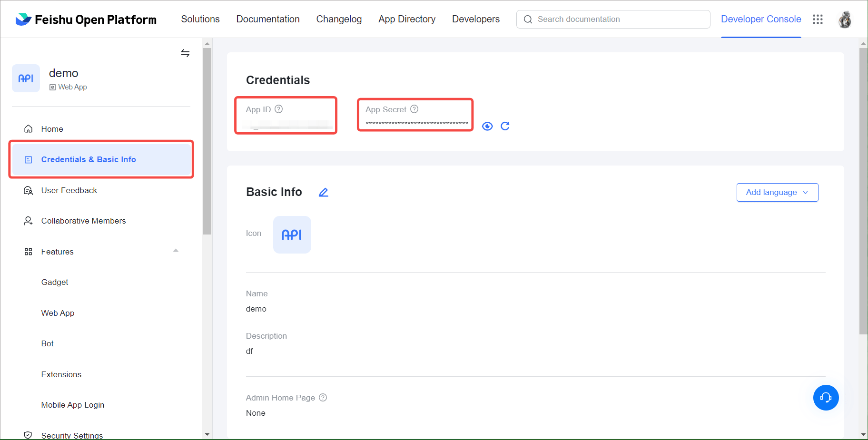Open Collaborative Members page
Image resolution: width=868 pixels, height=440 pixels.
click(83, 221)
